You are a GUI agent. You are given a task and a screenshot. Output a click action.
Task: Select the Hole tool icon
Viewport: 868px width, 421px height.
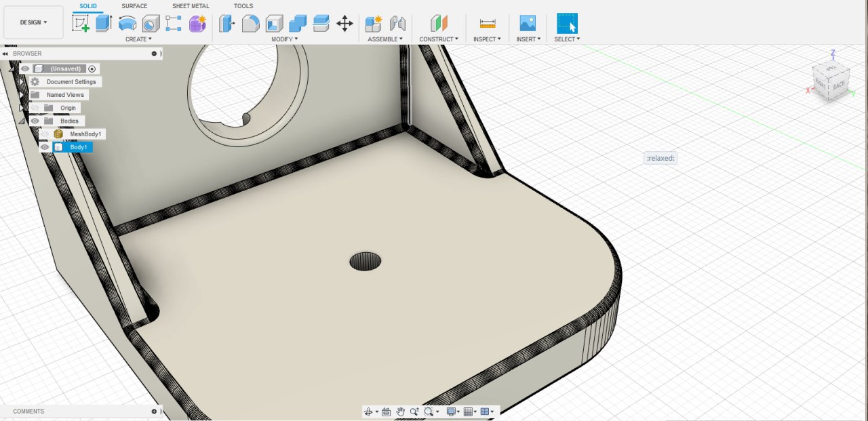151,24
